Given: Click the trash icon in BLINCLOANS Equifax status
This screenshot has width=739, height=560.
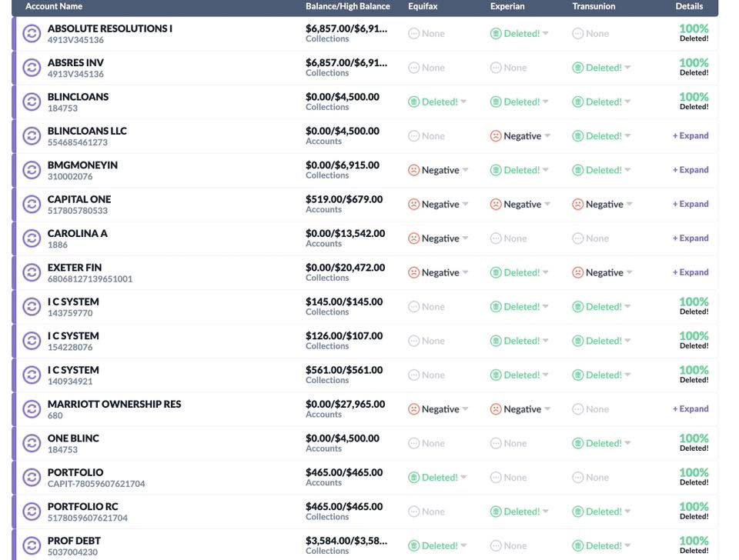Looking at the screenshot, I should click(x=414, y=102).
